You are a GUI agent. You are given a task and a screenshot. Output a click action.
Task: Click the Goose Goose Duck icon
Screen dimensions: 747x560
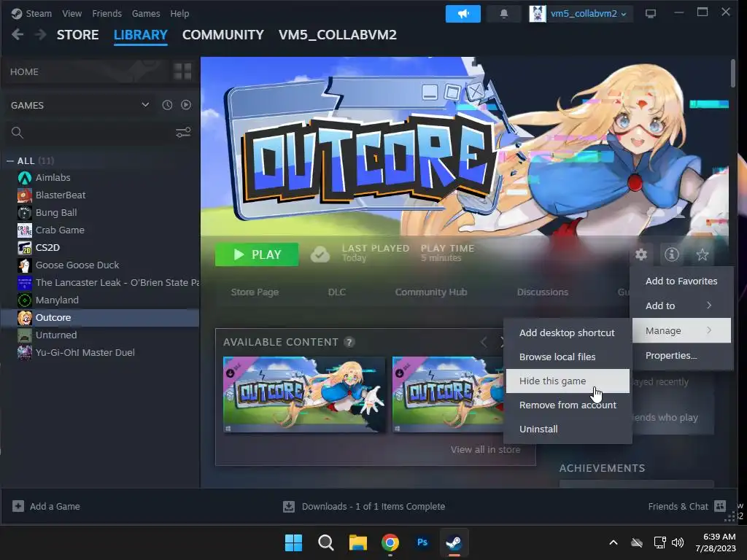(25, 265)
